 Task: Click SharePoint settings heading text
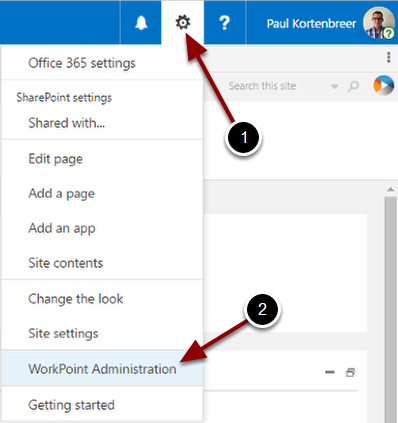click(x=64, y=98)
